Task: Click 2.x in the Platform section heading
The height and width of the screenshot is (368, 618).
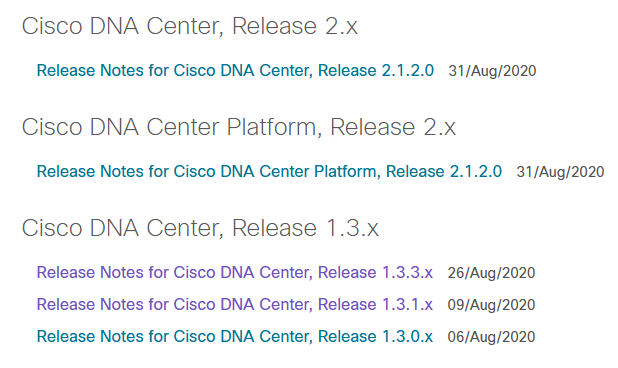Action: point(439,127)
